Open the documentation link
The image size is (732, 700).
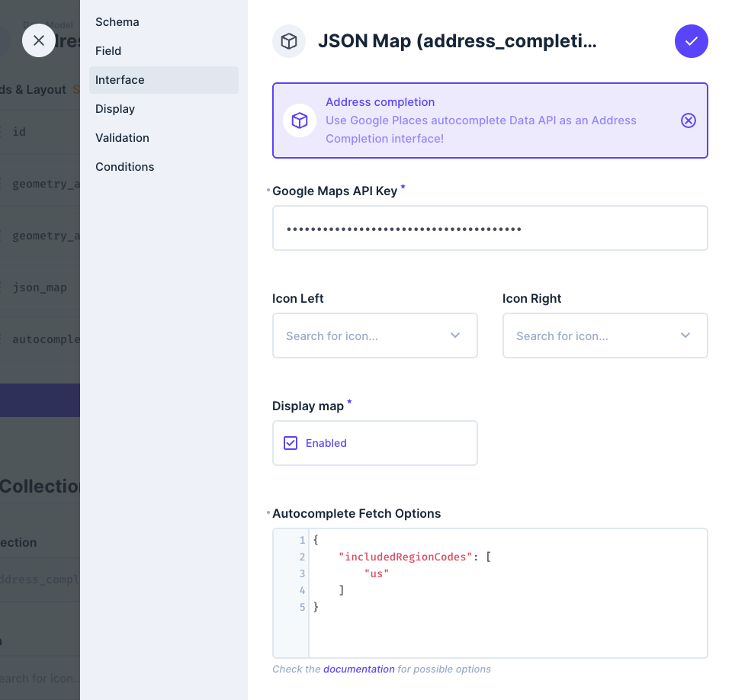359,669
